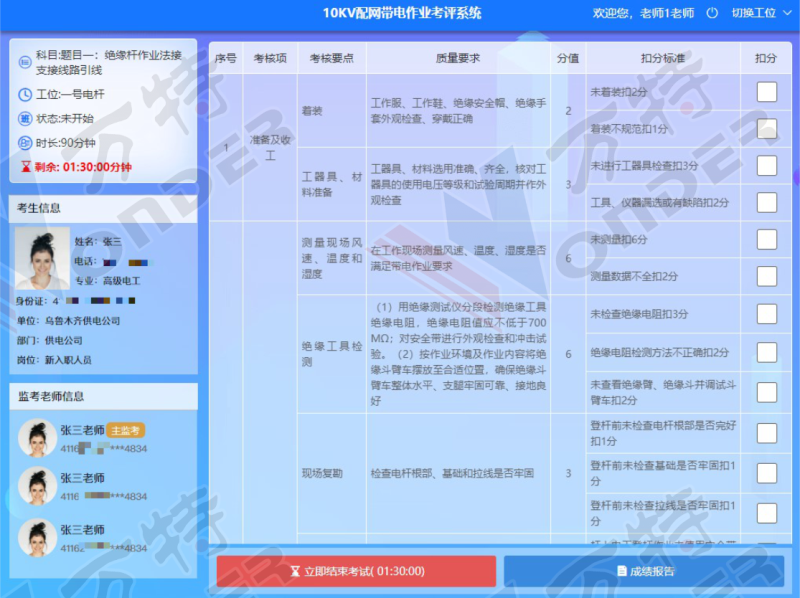Open the 成绩报告 report

645,572
